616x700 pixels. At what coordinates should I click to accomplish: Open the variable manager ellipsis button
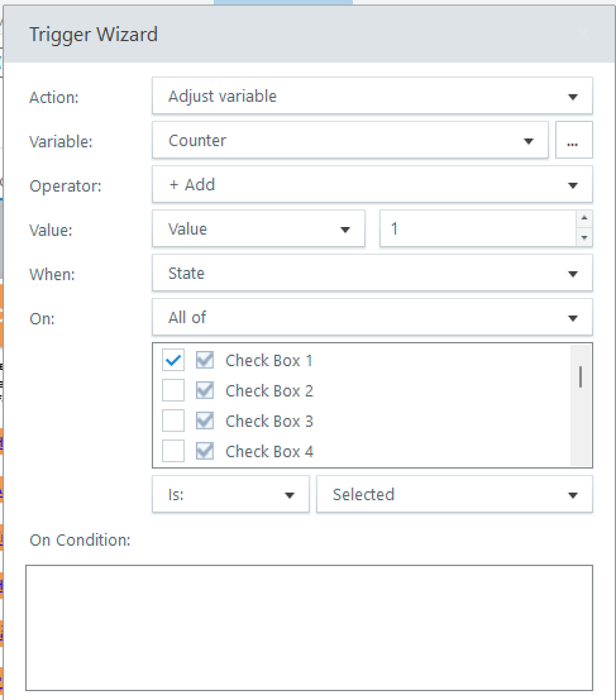point(573,141)
